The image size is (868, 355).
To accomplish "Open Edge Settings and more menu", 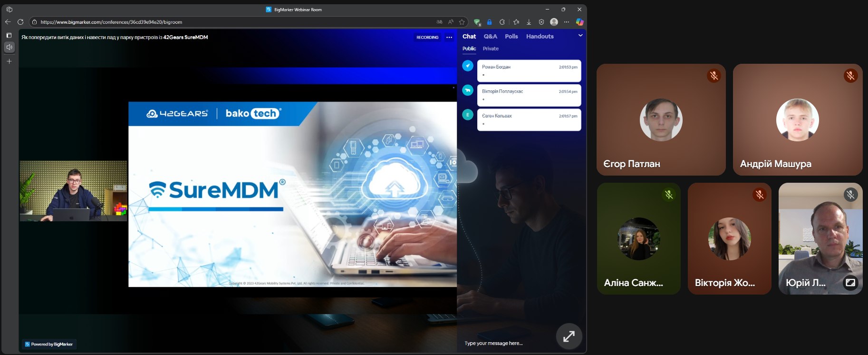I will point(566,22).
